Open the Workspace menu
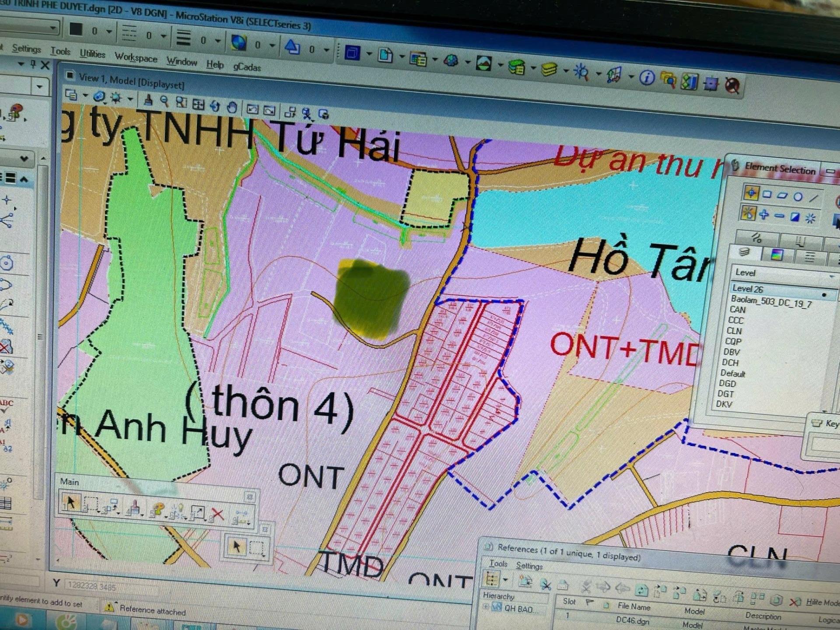 (136, 58)
